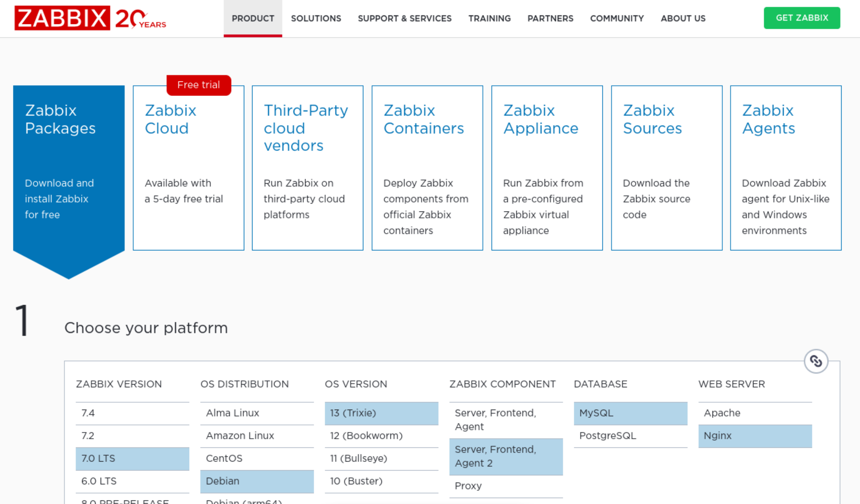This screenshot has height=504, width=860.
Task: Click the "WEB SERVER" column header
Action: pyautogui.click(x=732, y=384)
